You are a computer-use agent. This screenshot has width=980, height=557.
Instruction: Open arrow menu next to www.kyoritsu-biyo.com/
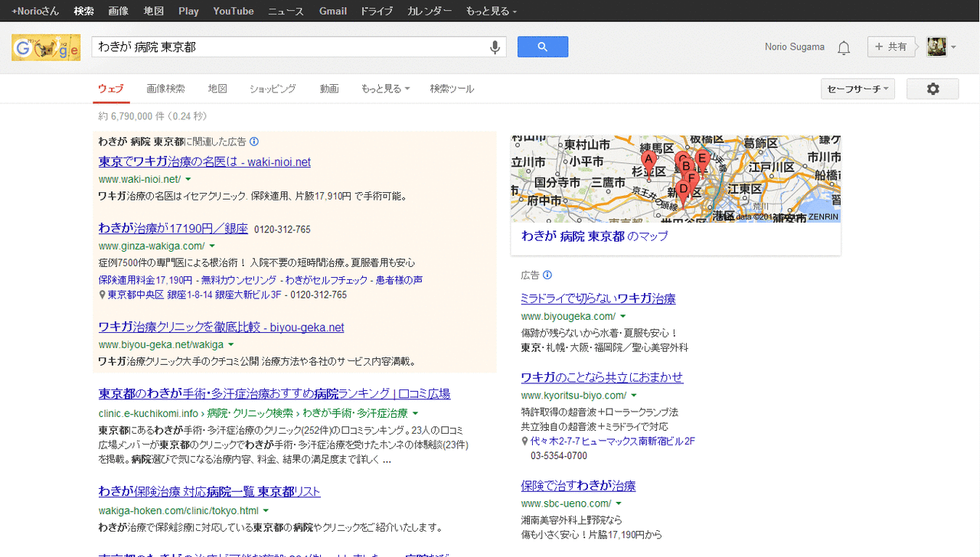click(x=633, y=396)
